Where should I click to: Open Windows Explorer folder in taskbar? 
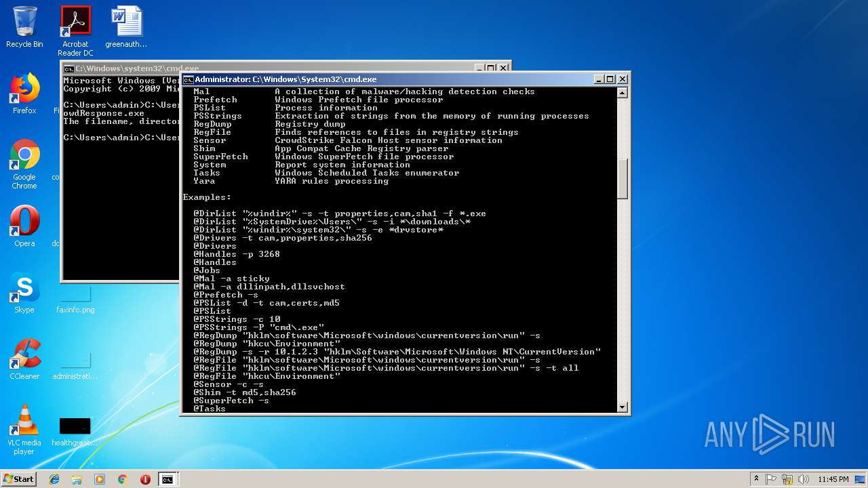pos(77,479)
